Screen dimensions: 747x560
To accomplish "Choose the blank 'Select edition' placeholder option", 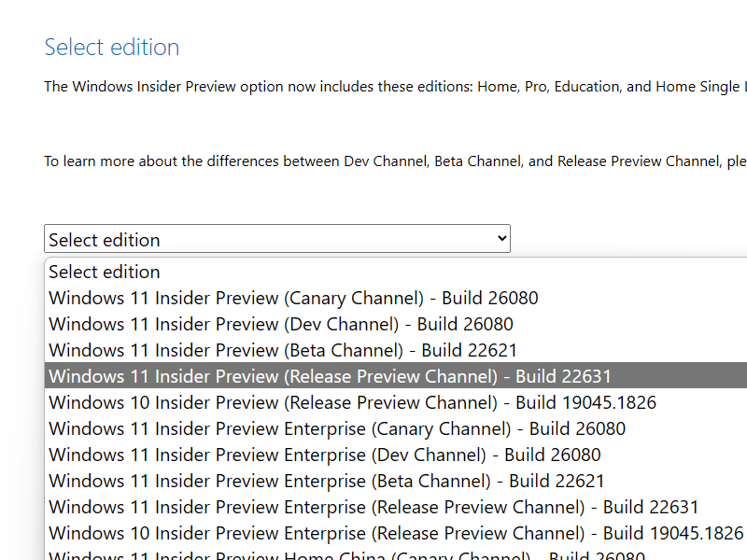I will [105, 272].
